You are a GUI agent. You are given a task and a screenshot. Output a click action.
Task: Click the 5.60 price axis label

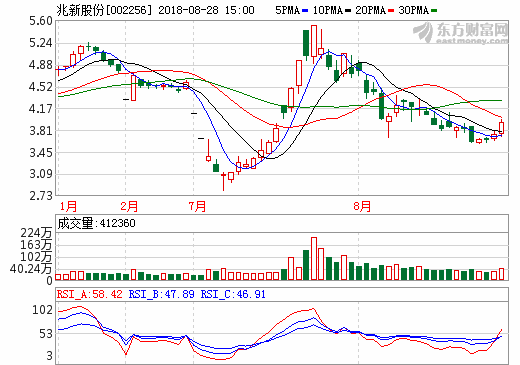click(x=41, y=21)
